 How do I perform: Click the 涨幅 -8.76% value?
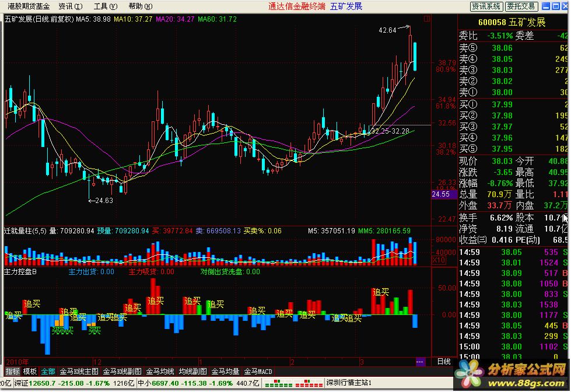click(500, 183)
